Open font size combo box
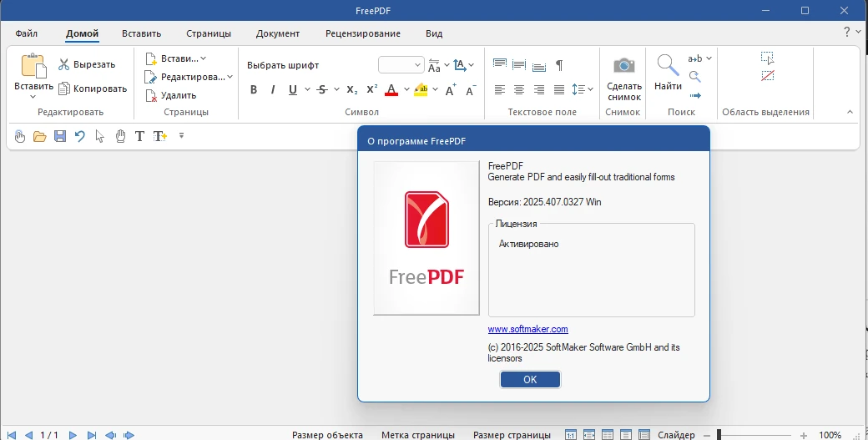The width and height of the screenshot is (868, 440). [401, 65]
